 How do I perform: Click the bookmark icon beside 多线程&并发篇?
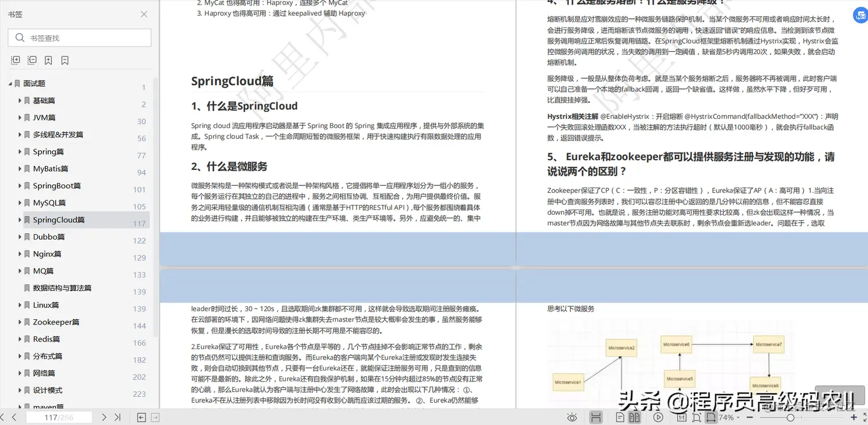(x=27, y=134)
